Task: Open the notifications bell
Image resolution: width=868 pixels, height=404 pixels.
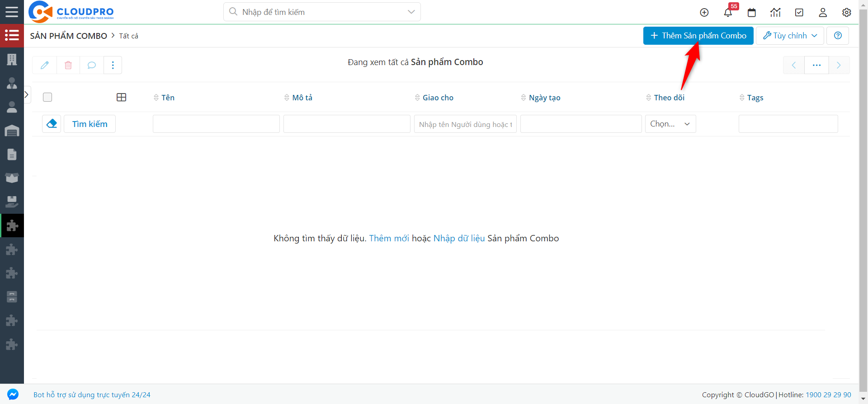Action: [x=728, y=12]
